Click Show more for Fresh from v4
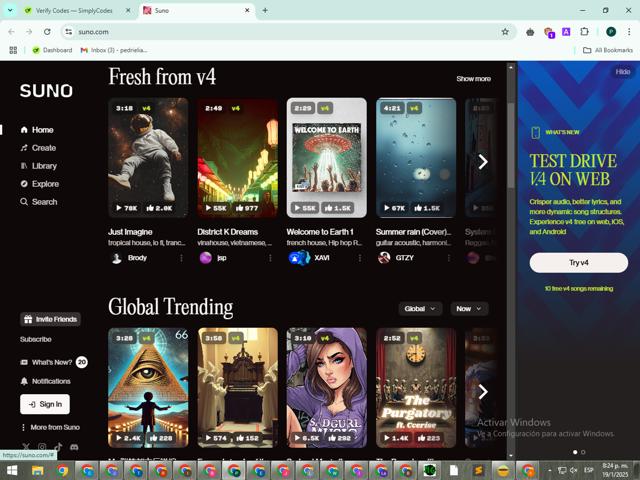 coord(473,79)
